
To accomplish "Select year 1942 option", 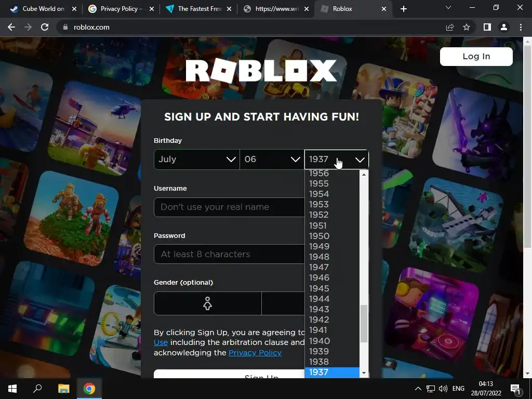I will (332, 320).
